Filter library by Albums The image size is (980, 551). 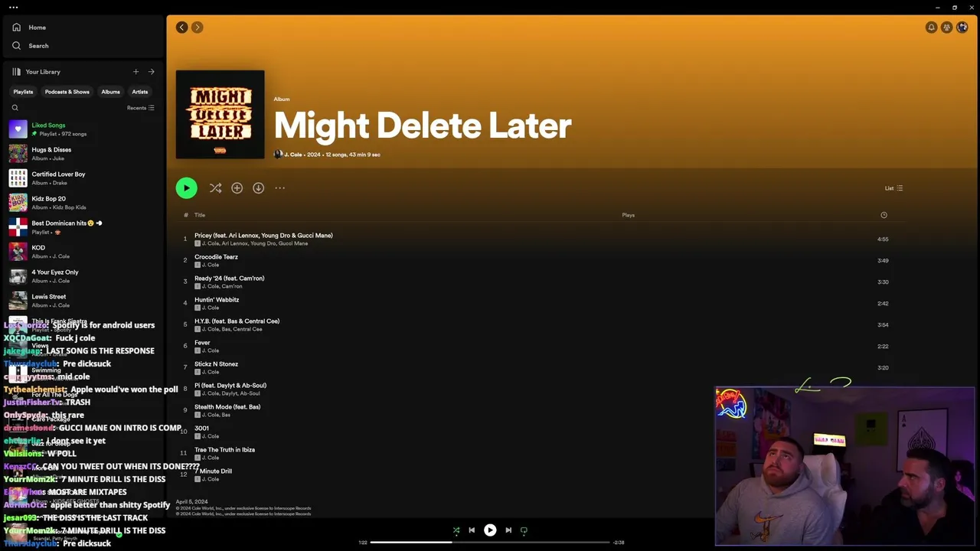coord(110,92)
